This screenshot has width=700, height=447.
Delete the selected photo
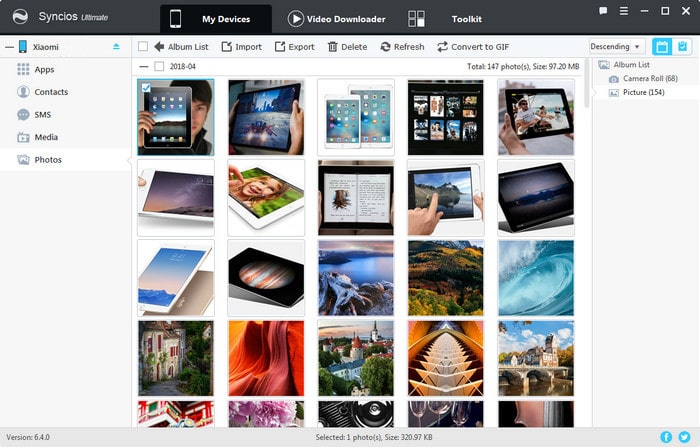[347, 46]
